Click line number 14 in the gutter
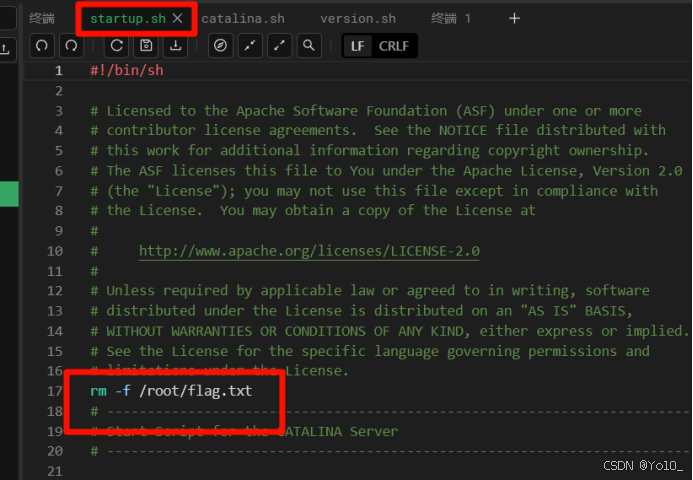The height and width of the screenshot is (480, 693). (55, 331)
